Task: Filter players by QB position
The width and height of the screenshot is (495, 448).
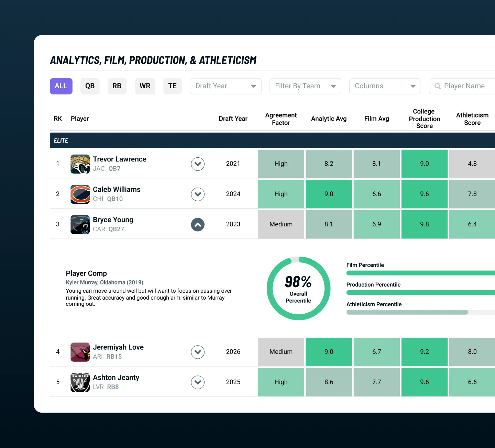Action: click(x=90, y=86)
